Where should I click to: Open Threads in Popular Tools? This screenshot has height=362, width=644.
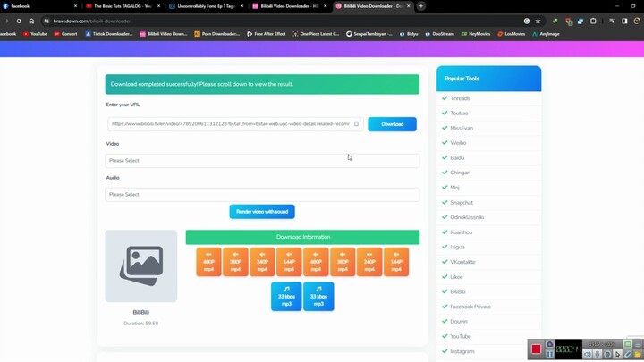(x=460, y=98)
